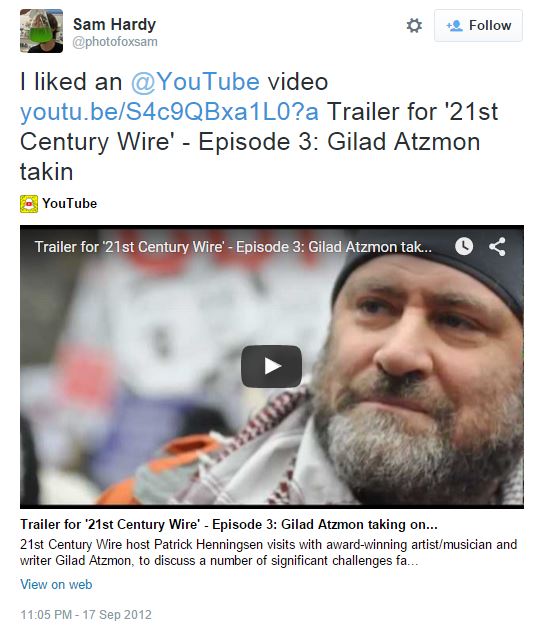Open the @YouTube mention
Viewport: 544px width, 630px height.
click(x=195, y=82)
